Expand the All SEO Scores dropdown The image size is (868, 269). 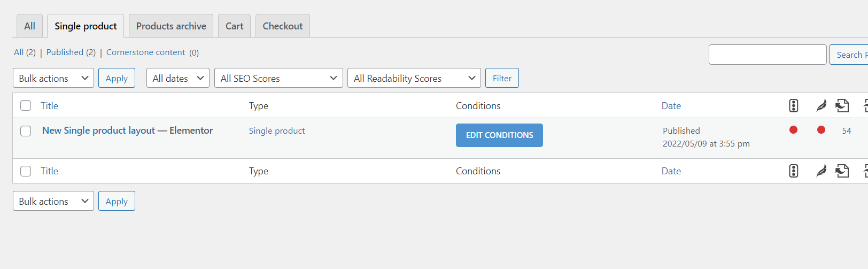[x=278, y=78]
